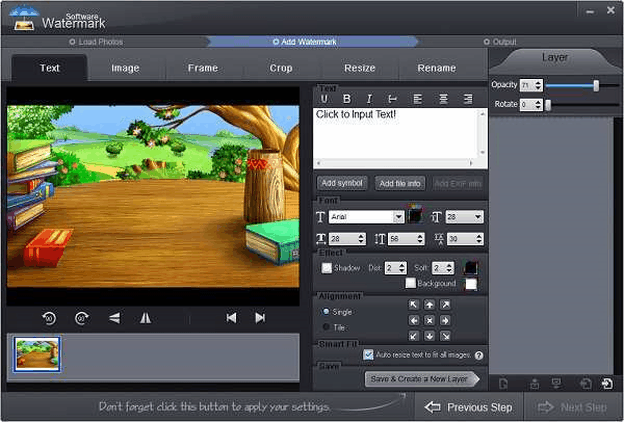
Task: Rotate image 90 degrees clockwise
Action: coord(81,318)
